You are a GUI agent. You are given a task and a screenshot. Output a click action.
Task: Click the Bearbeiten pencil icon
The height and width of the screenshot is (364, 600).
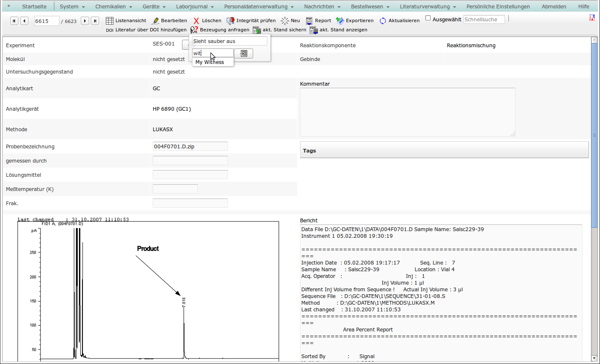pos(156,20)
